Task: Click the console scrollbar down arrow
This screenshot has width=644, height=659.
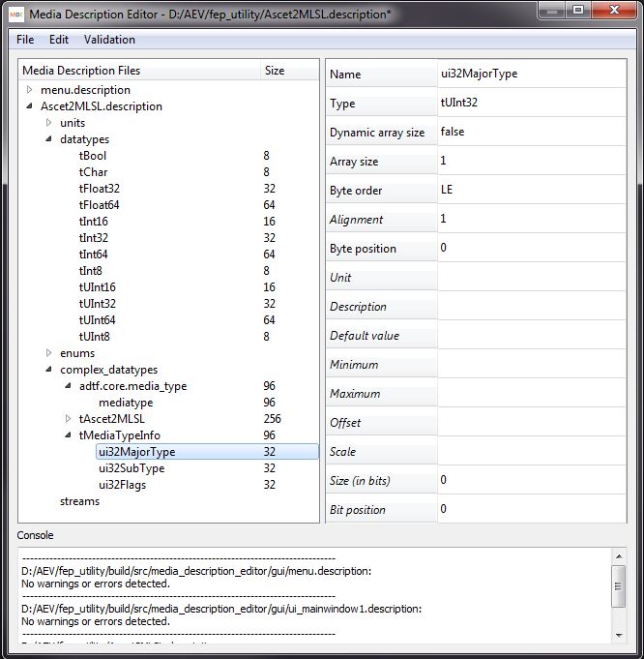Action: [618, 635]
